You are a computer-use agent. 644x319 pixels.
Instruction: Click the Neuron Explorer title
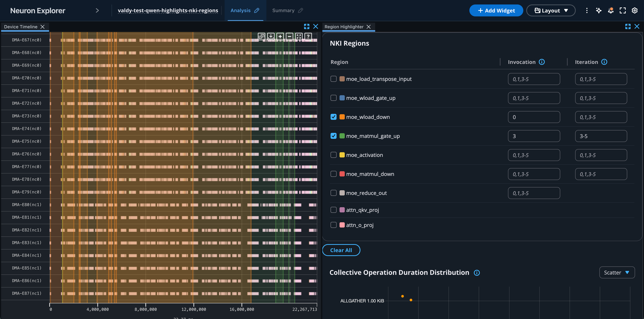[38, 10]
